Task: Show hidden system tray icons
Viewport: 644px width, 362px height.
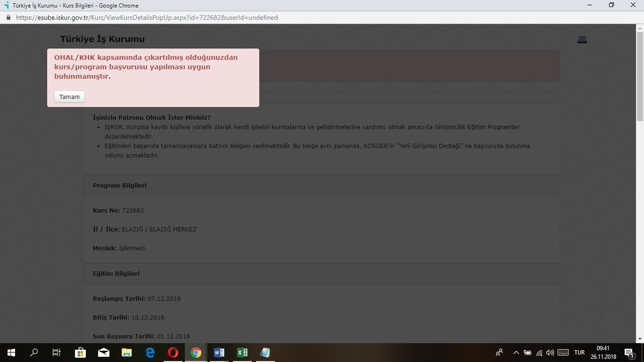Action: pyautogui.click(x=516, y=352)
